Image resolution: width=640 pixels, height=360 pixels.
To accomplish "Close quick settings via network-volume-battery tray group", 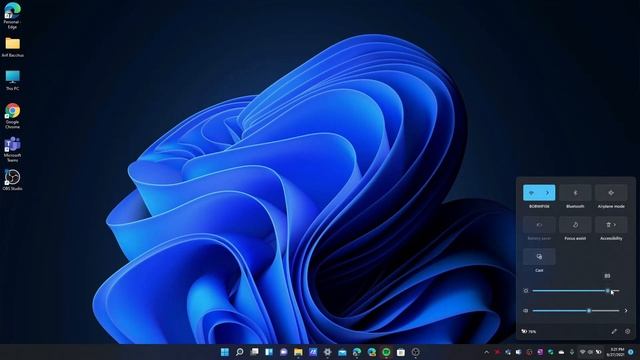I will pyautogui.click(x=590, y=352).
